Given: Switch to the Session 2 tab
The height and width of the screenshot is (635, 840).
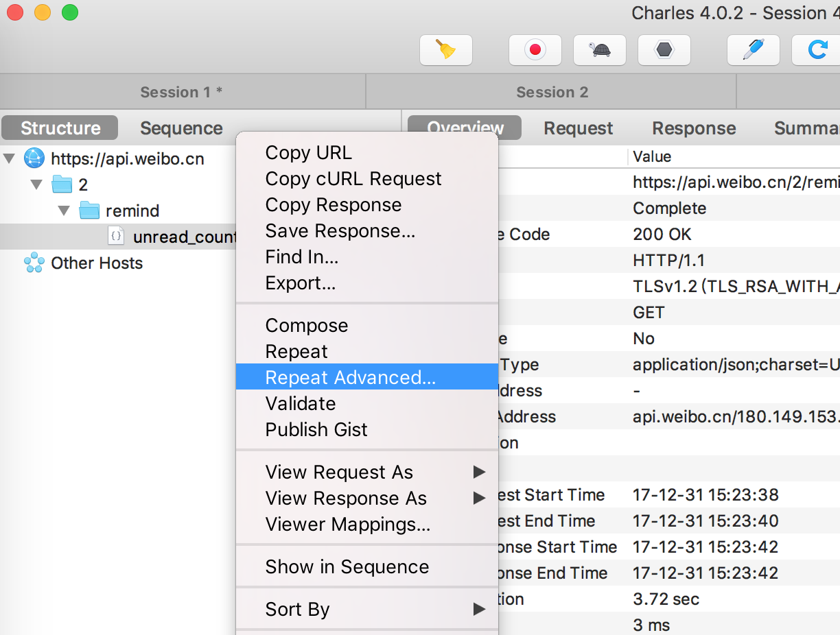Looking at the screenshot, I should 552,92.
